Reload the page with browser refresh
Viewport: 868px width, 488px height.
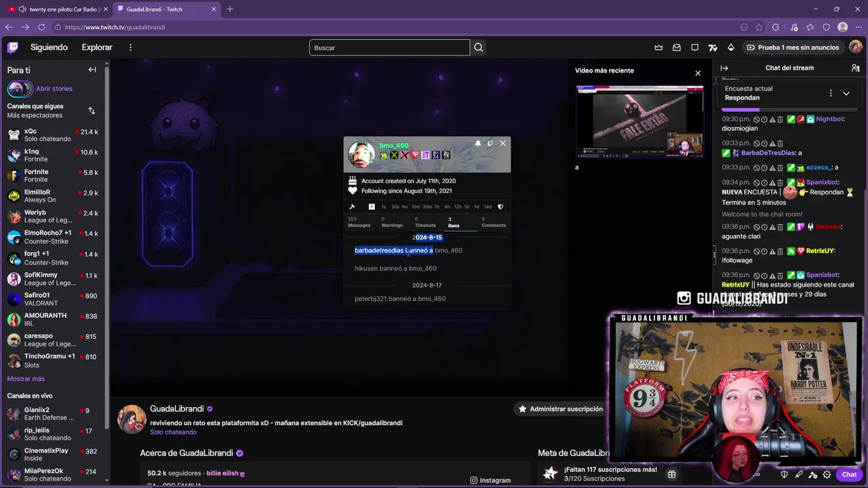click(x=41, y=27)
